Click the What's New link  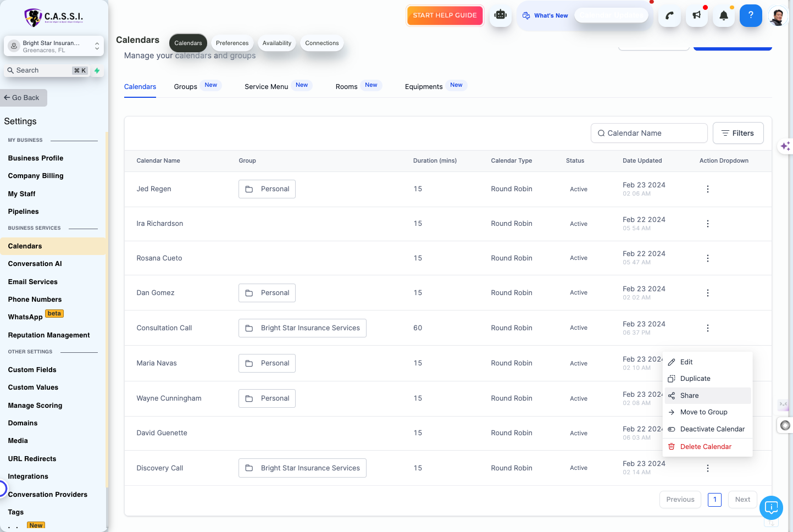[x=545, y=15]
